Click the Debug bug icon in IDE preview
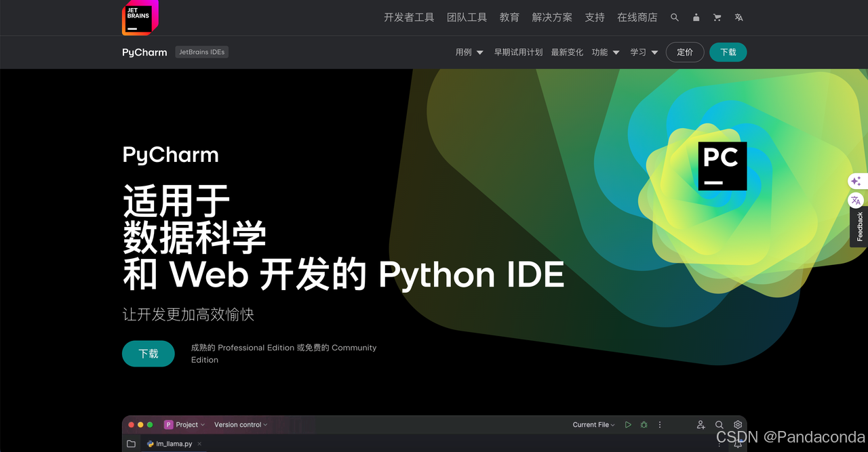 coord(644,425)
